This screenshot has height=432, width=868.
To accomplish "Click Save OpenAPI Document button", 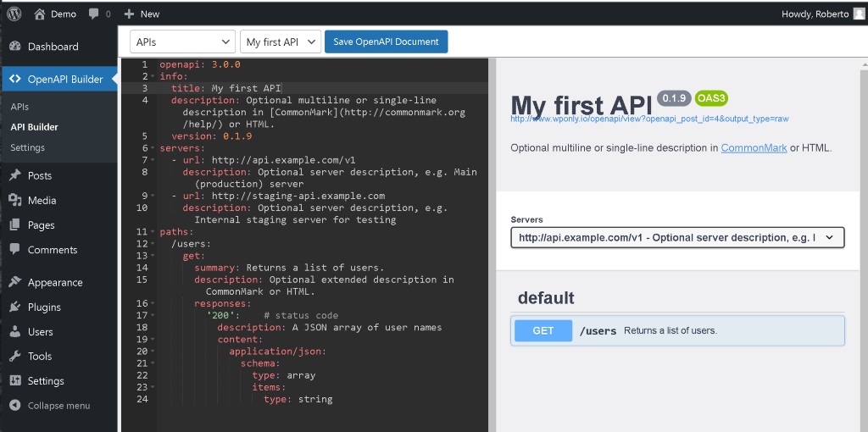I will (x=386, y=42).
